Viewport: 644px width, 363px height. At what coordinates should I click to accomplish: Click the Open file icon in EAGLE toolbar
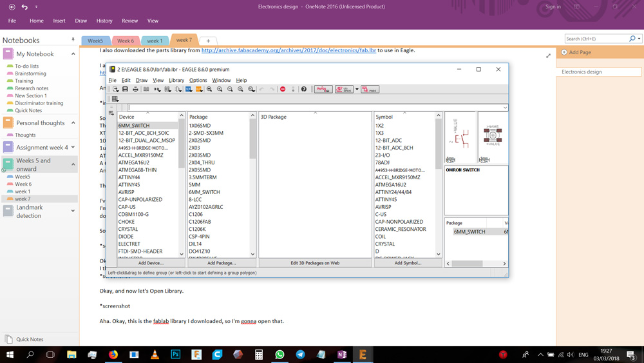(x=116, y=89)
